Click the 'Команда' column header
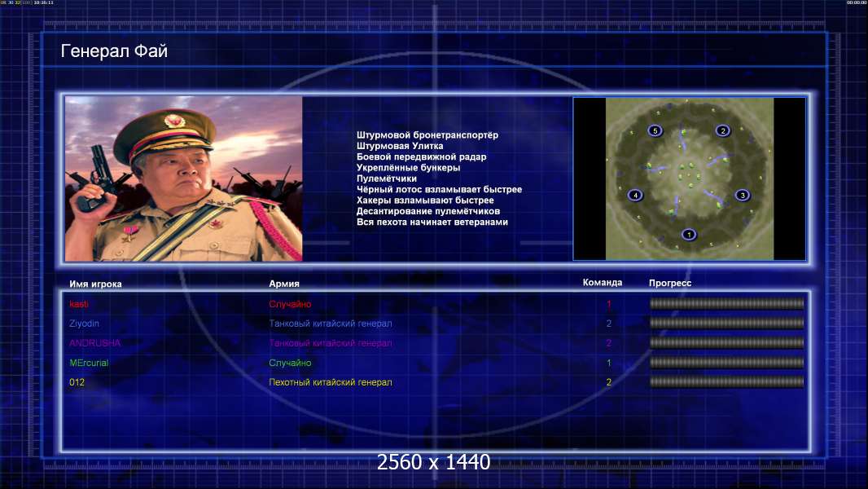The image size is (868, 489). tap(603, 283)
